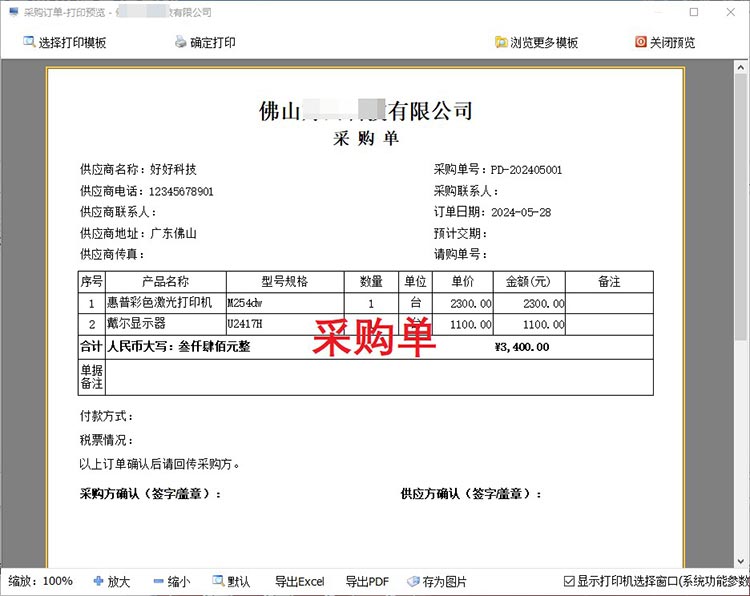The image size is (750, 596).
Task: Click the scrollbar down arrow
Action: point(740,561)
